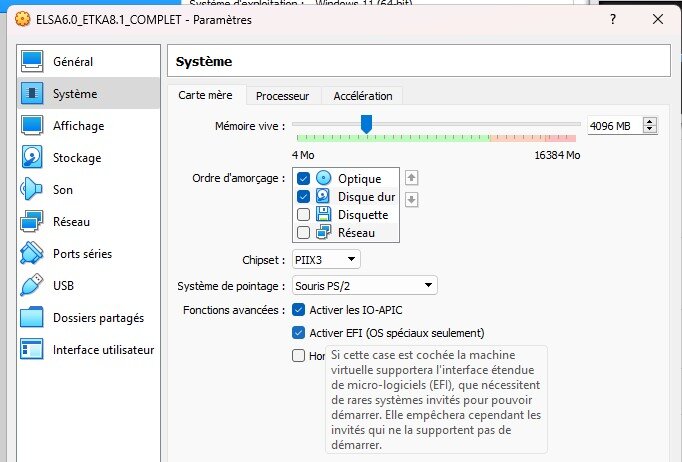Click the Disquette label in boot list
This screenshot has width=682, height=462.
point(363,215)
